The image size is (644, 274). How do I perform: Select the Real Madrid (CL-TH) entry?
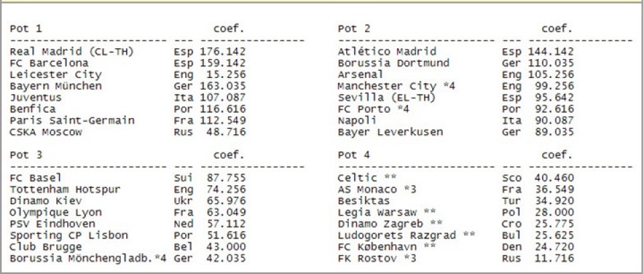tap(64, 52)
